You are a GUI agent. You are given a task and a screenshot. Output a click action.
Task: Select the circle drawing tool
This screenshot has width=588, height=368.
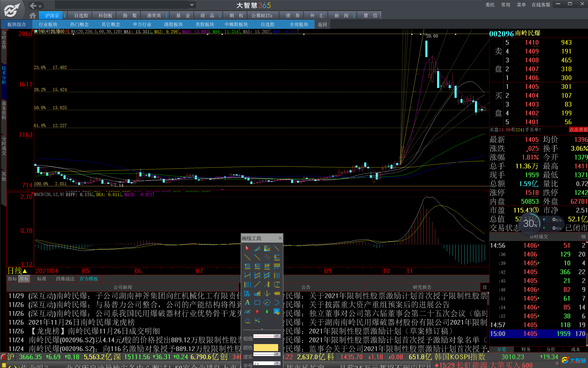tap(267, 302)
